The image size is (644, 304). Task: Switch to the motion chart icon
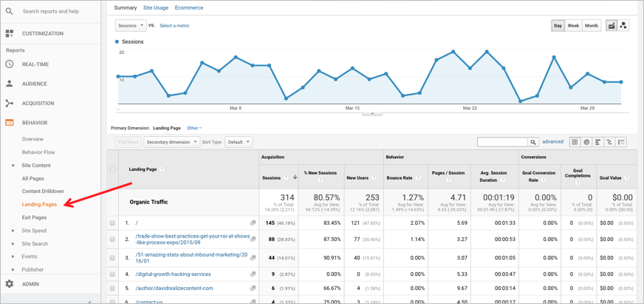pyautogui.click(x=623, y=26)
